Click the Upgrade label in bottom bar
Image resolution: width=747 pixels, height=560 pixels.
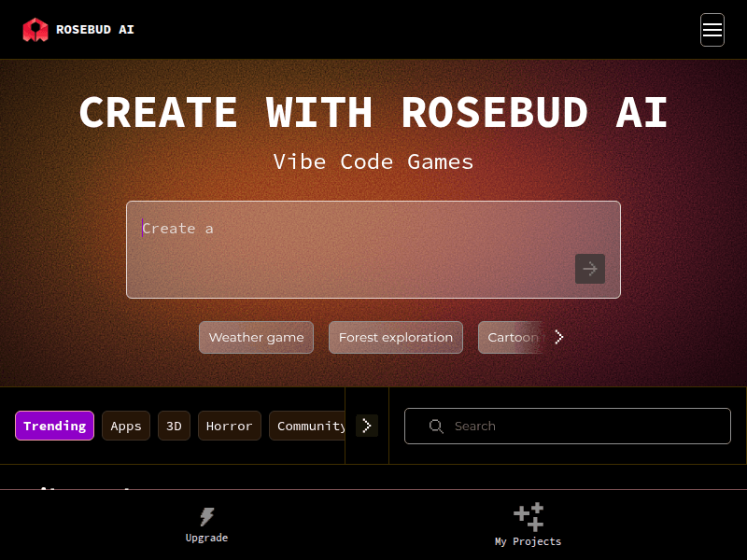tap(206, 538)
